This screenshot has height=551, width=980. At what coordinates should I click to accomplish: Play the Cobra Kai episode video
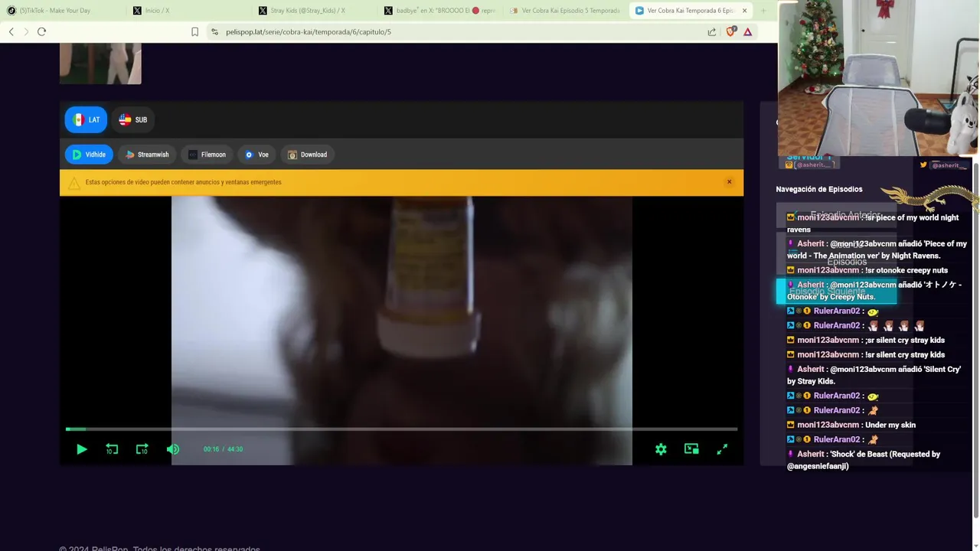coord(81,449)
